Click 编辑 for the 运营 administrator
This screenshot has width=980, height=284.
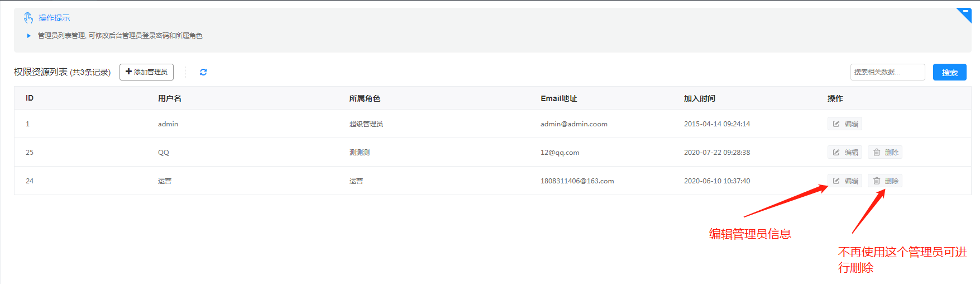click(x=844, y=181)
